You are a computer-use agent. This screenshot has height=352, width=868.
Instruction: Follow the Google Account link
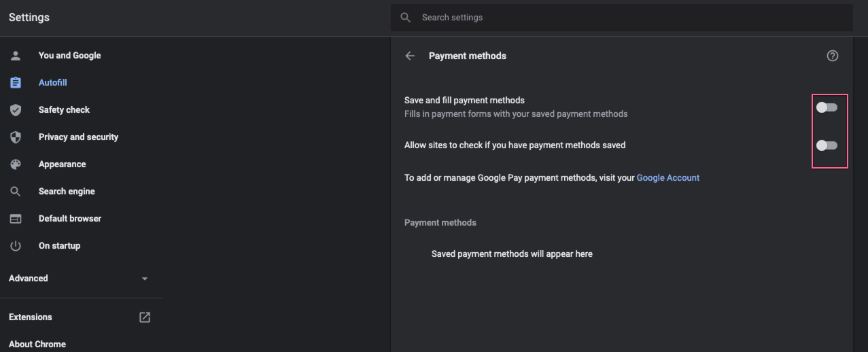[668, 178]
